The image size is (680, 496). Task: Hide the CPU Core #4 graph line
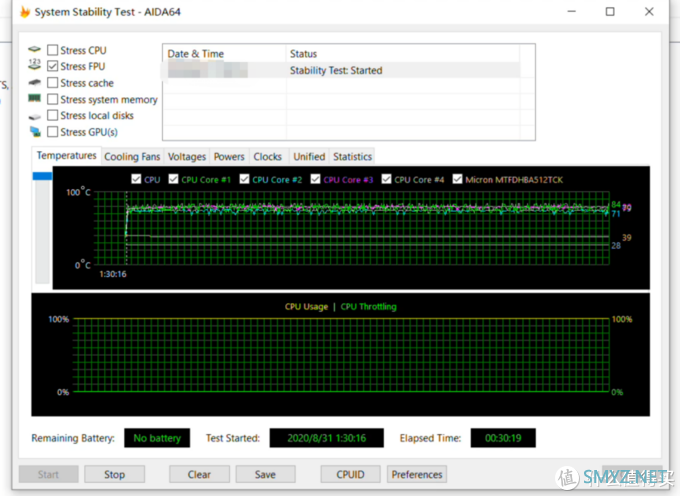(386, 179)
